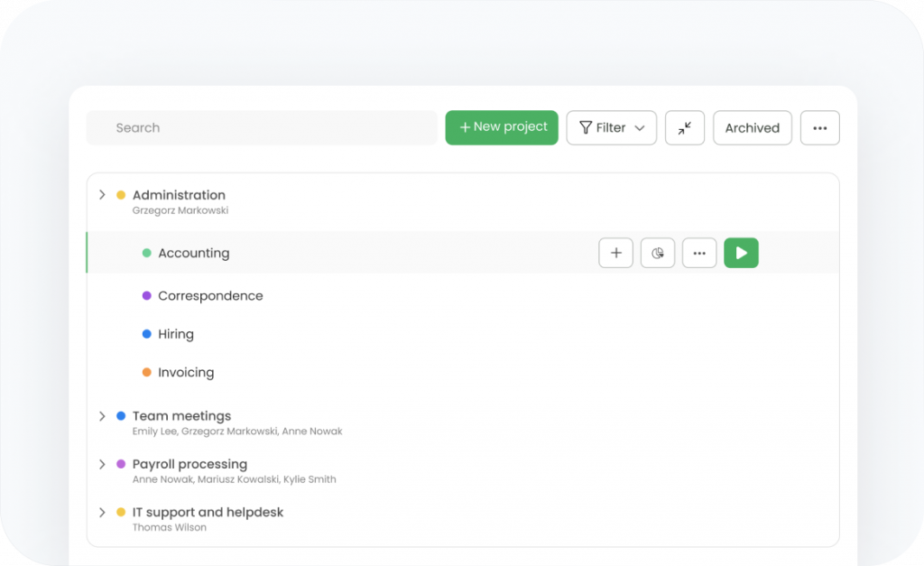Click Payroll processing assignee names text

(234, 479)
